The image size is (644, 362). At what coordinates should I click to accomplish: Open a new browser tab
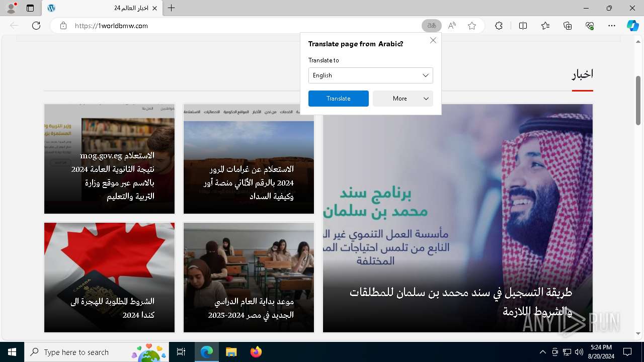click(172, 8)
